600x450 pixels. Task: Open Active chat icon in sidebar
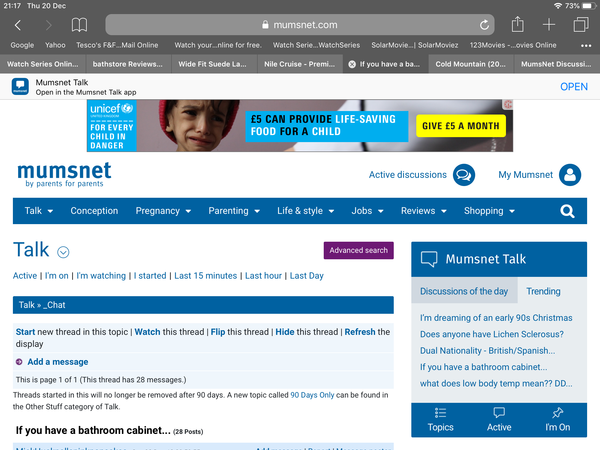(499, 413)
